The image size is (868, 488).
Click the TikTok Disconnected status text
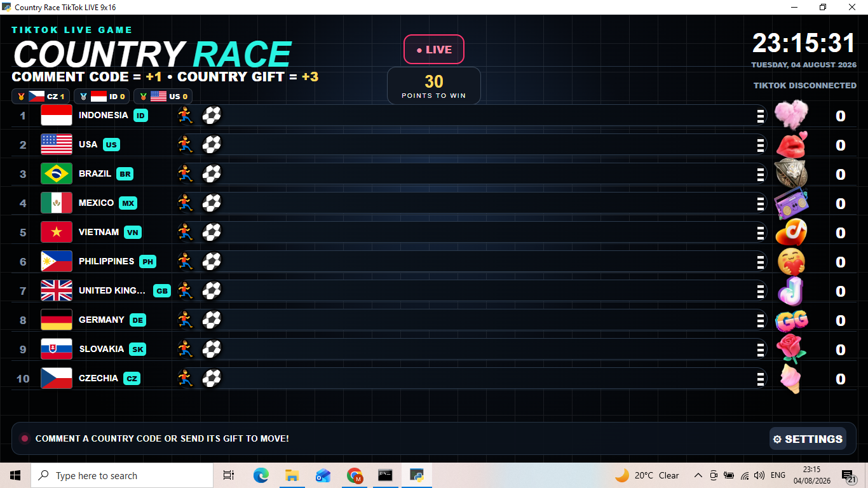tap(805, 85)
